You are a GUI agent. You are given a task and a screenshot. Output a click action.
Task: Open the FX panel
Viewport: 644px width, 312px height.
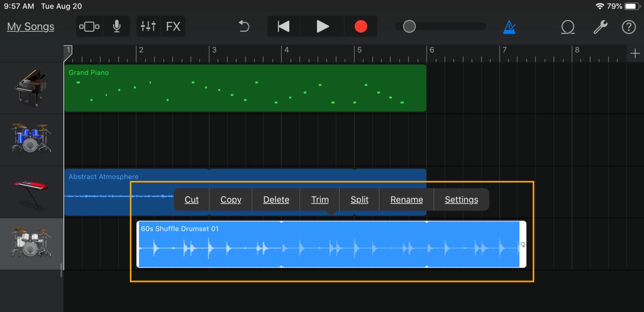(174, 26)
